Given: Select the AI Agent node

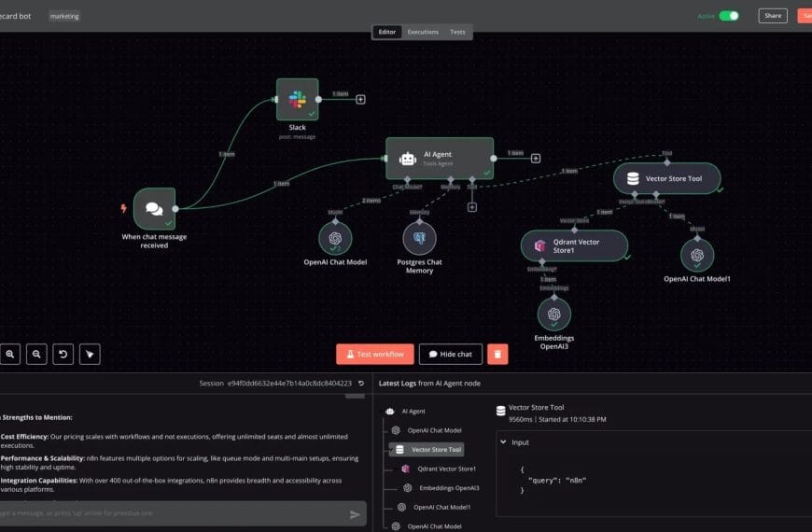Looking at the screenshot, I should coord(440,159).
